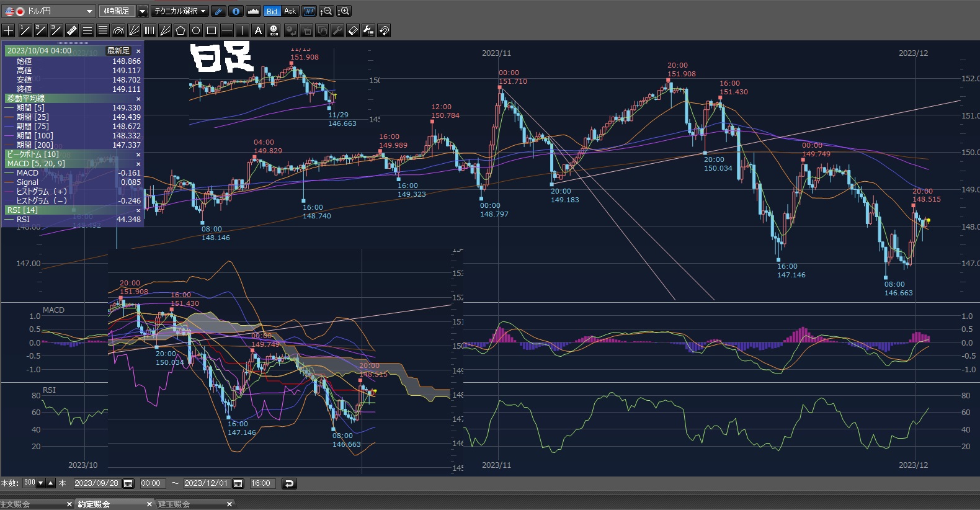Screen dimensions: 980x510
Task: Open the start date calendar picker
Action: pos(128,483)
